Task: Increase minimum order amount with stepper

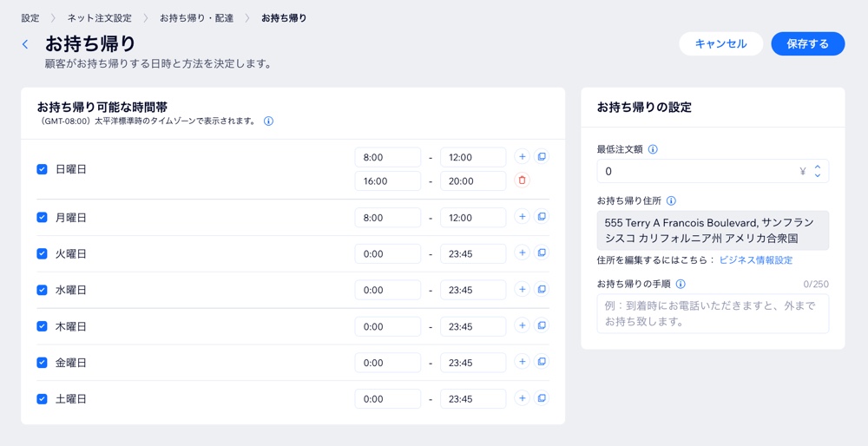Action: (x=817, y=167)
